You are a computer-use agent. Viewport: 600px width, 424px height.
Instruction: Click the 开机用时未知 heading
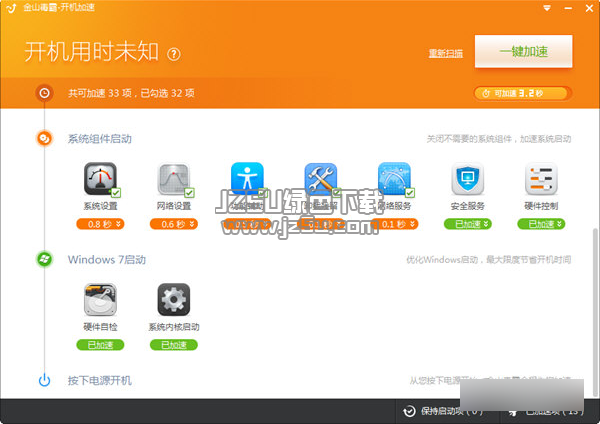91,51
